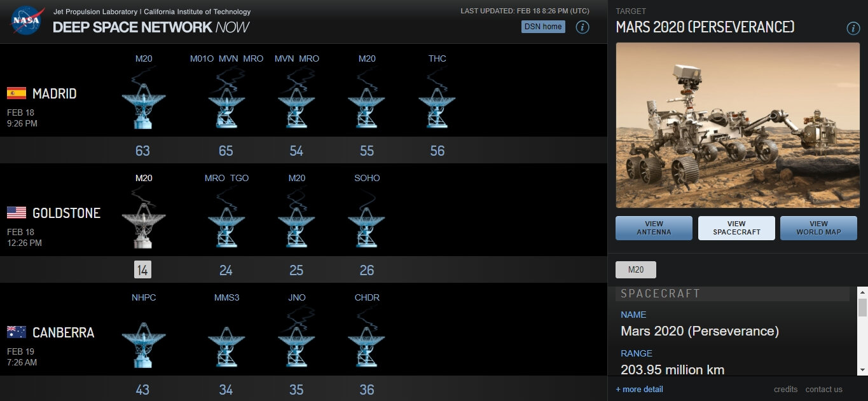The height and width of the screenshot is (401, 868).
Task: Click the Deep Space Network Now title
Action: click(151, 27)
